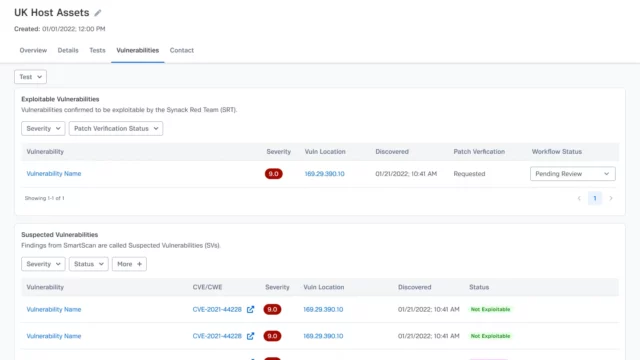Add More filters in Suspected Vulnerabilities
The height and width of the screenshot is (360, 640).
[129, 264]
